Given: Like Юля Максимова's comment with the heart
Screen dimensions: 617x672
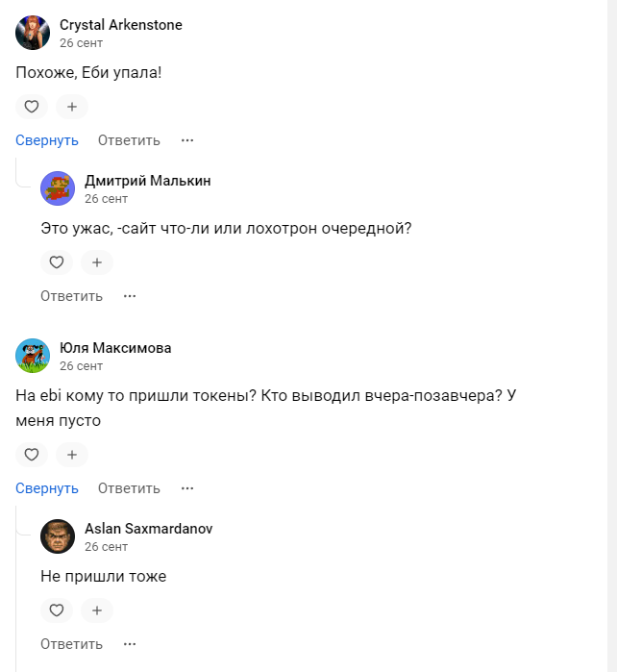Looking at the screenshot, I should coord(32,455).
